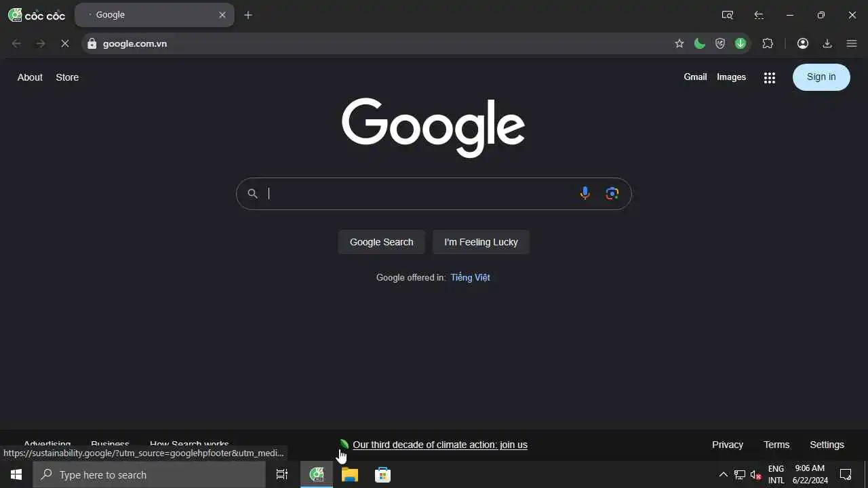The height and width of the screenshot is (488, 868).
Task: Open the clock showing 9:06 AM
Action: click(810, 474)
